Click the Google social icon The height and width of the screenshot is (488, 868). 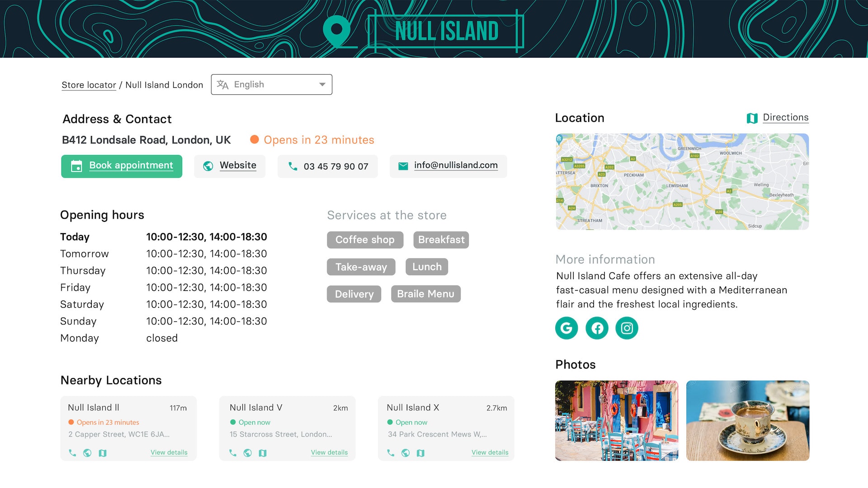pos(566,328)
